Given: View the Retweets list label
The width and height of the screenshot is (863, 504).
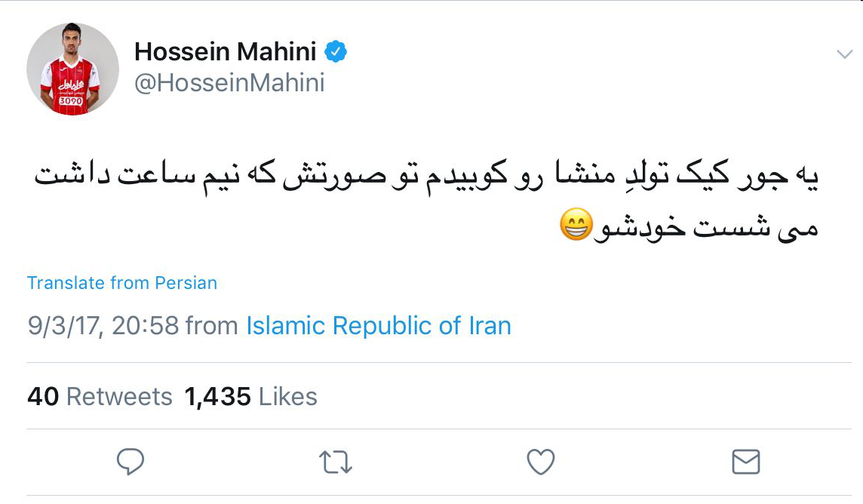Looking at the screenshot, I should tap(119, 397).
